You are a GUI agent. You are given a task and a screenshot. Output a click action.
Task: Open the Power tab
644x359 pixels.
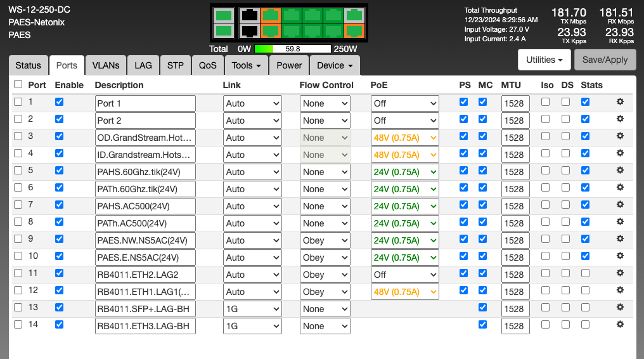[289, 65]
